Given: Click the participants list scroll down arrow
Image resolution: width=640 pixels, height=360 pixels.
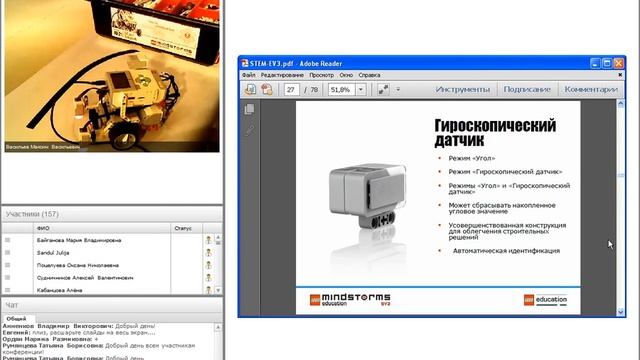Looking at the screenshot, I should pyautogui.click(x=218, y=290).
